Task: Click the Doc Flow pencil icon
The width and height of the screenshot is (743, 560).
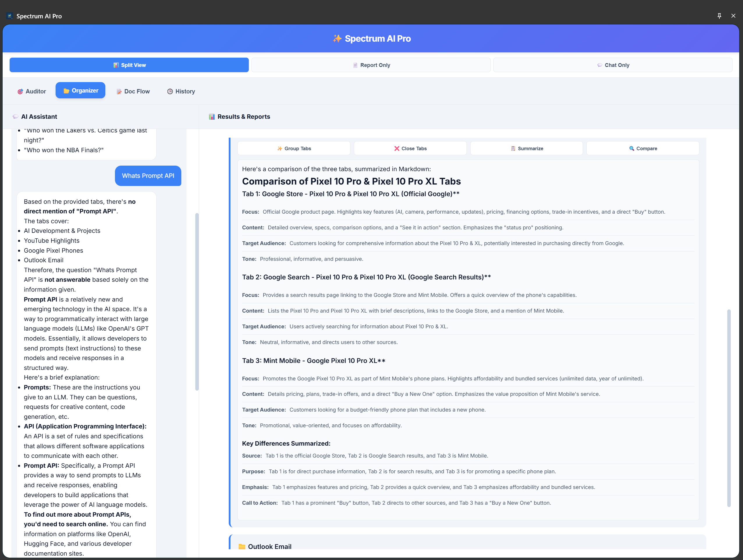Action: click(119, 91)
